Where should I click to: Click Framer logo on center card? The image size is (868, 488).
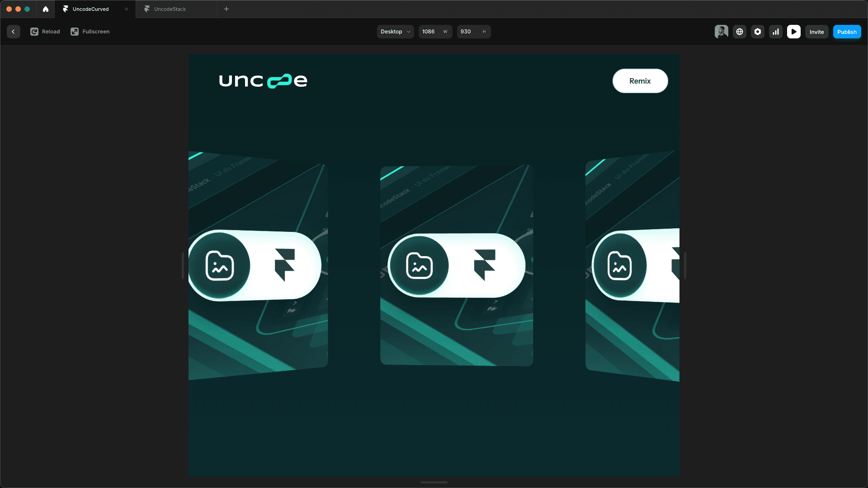[485, 265]
